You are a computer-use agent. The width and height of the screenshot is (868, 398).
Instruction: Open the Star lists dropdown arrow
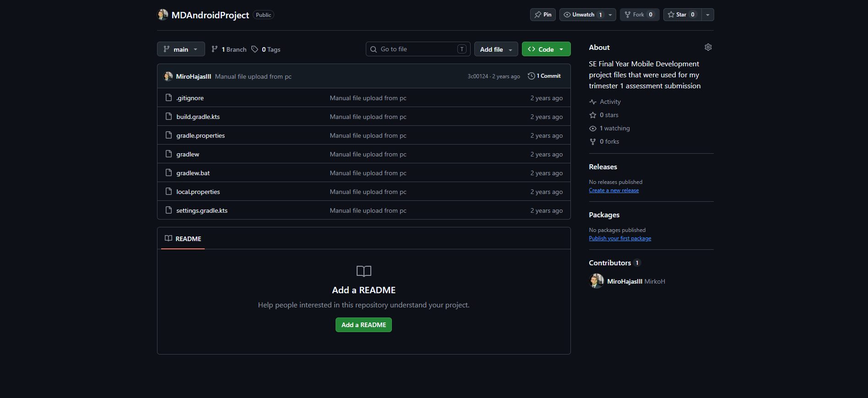[x=708, y=15]
